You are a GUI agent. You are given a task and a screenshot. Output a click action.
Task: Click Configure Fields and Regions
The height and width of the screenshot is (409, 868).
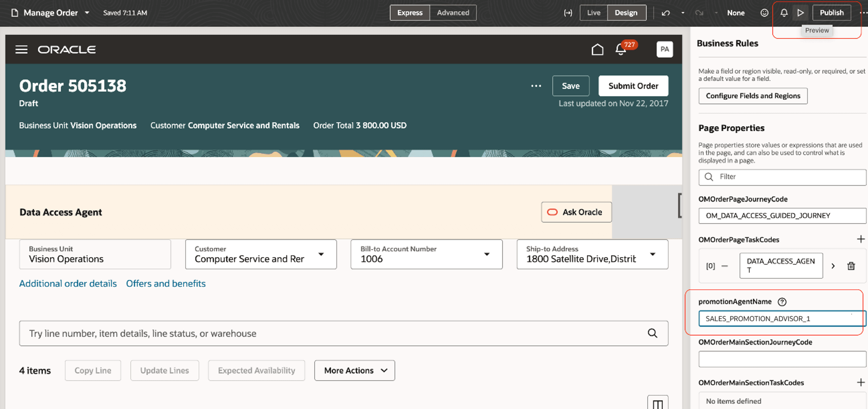tap(753, 96)
